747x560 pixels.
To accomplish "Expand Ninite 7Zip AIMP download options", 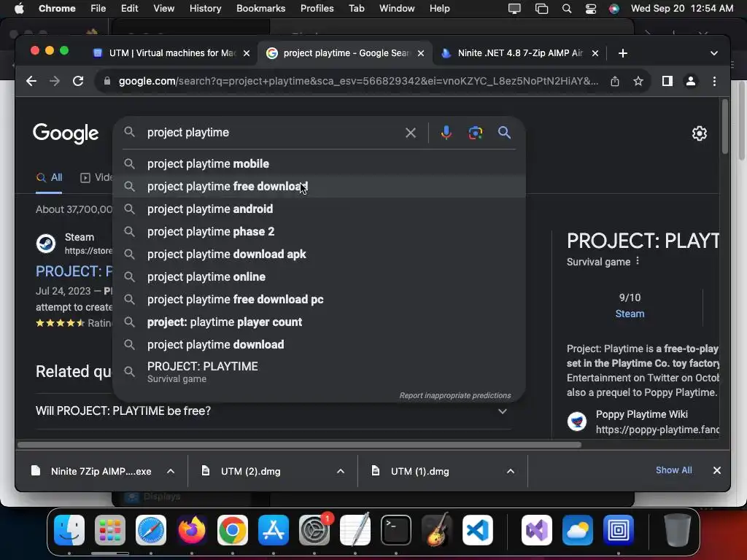I will (x=171, y=472).
